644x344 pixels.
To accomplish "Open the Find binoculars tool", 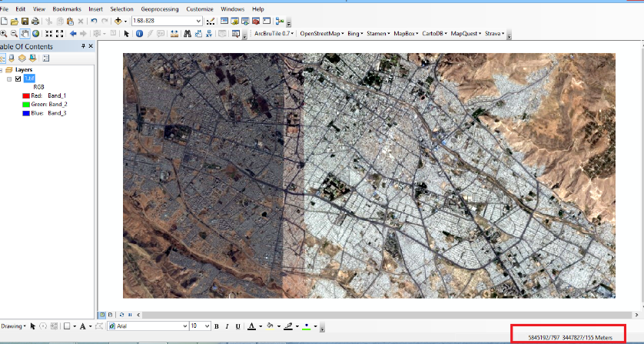I will click(188, 34).
